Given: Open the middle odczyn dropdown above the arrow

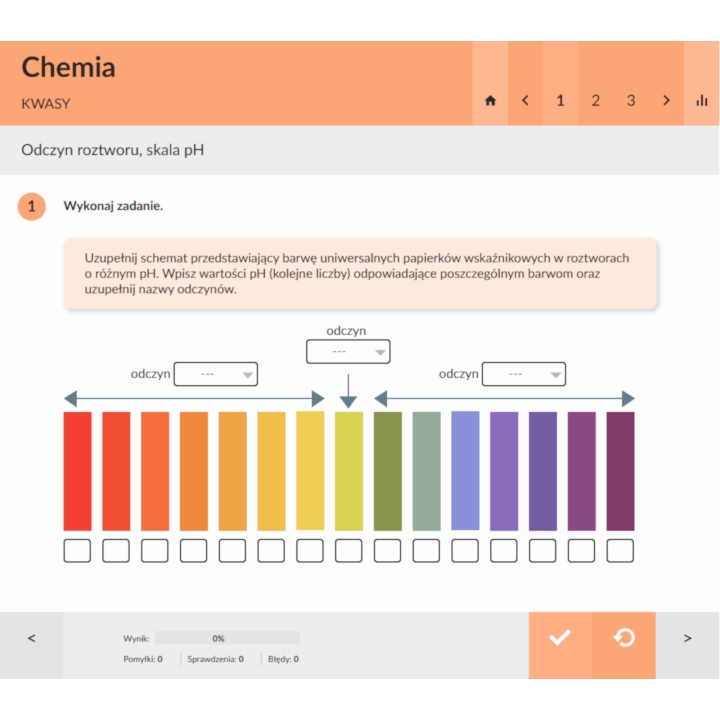Looking at the screenshot, I should point(348,352).
